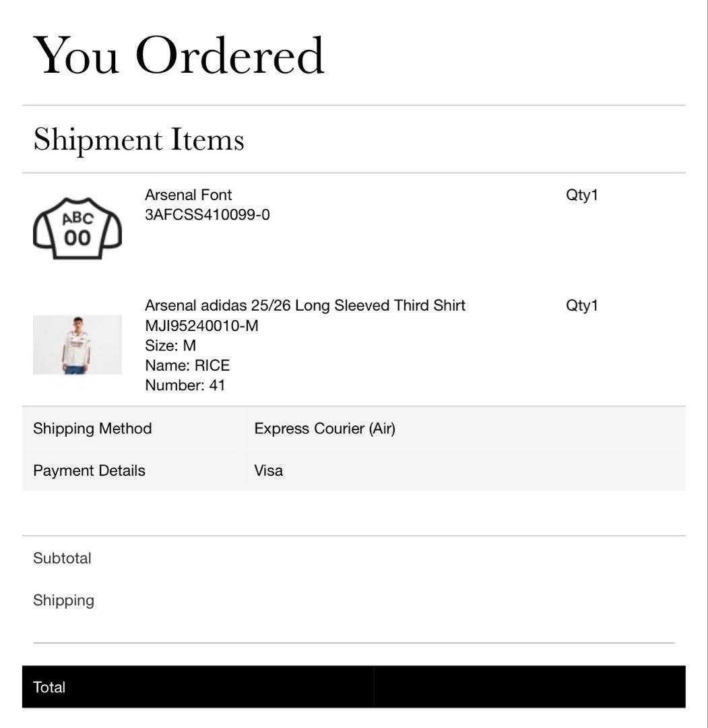The image size is (708, 728).
Task: Click Qty1 beside the third shirt
Action: pyautogui.click(x=582, y=305)
